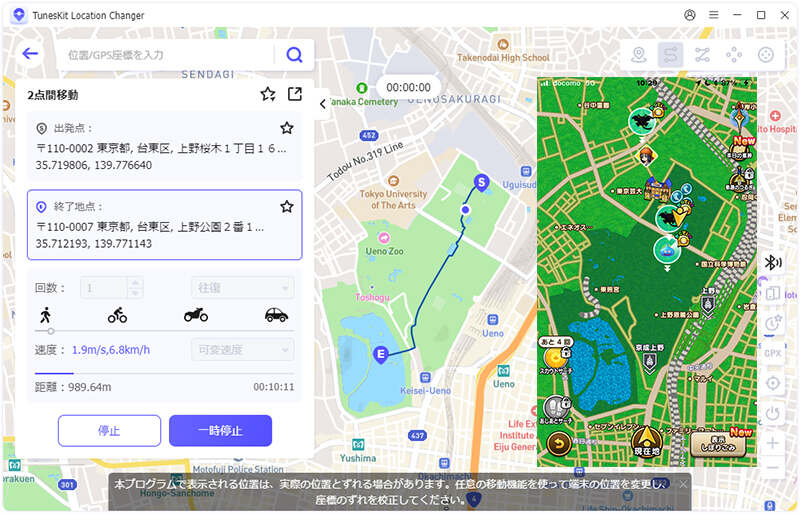Open the hamburger main menu
The image size is (800, 514).
pyautogui.click(x=714, y=15)
